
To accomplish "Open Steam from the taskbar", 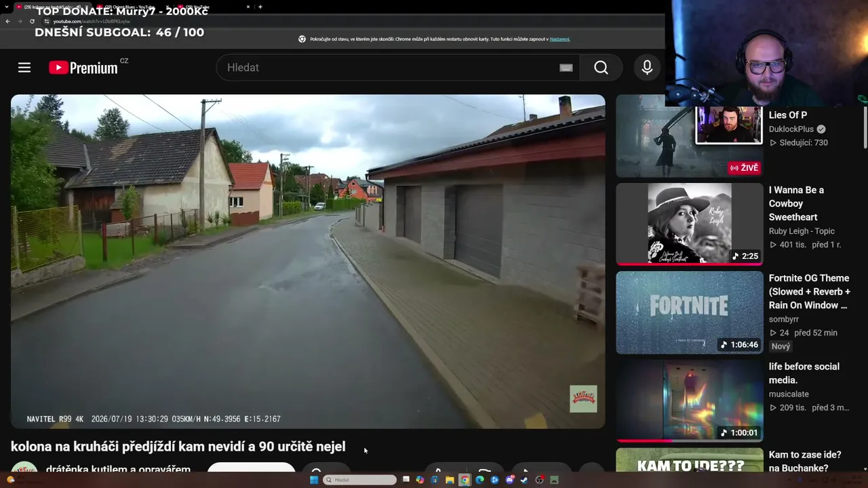I will (x=524, y=480).
